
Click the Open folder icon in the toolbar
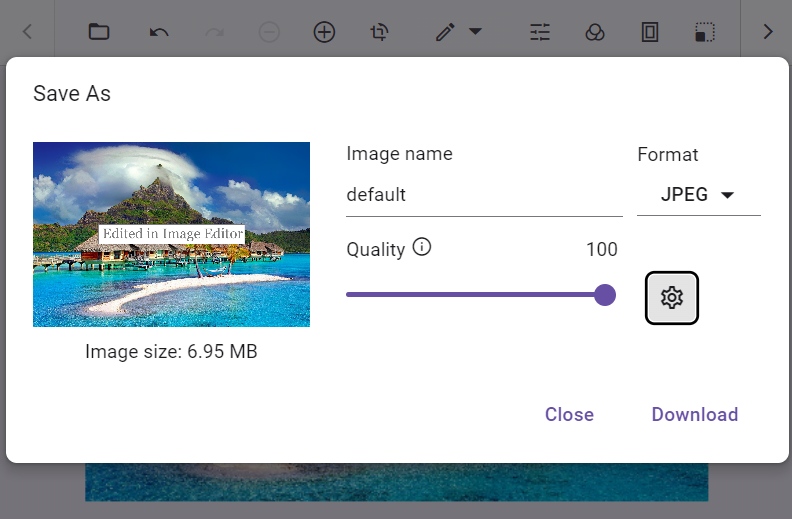pos(98,32)
